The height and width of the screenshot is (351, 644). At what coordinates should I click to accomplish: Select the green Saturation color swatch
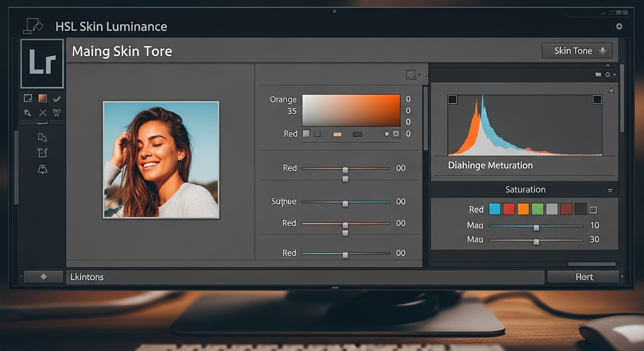coord(537,209)
